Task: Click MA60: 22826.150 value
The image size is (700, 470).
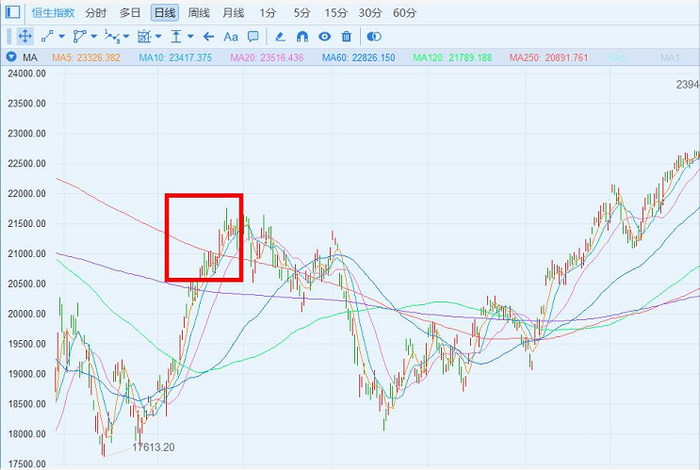Action: click(x=358, y=58)
